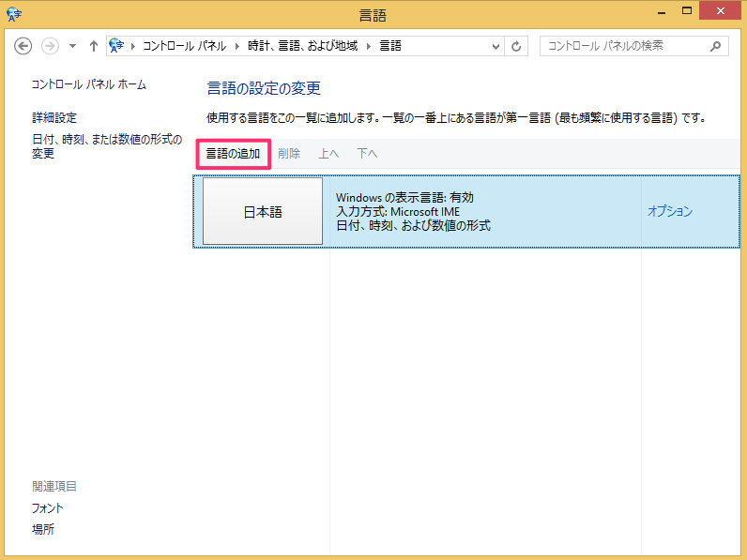Click the Back navigation arrow

[x=23, y=46]
